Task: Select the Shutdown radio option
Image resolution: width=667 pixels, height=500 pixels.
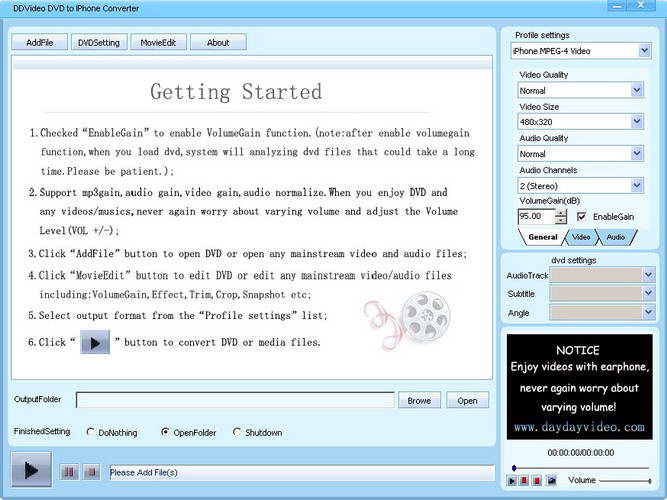Action: (x=237, y=432)
